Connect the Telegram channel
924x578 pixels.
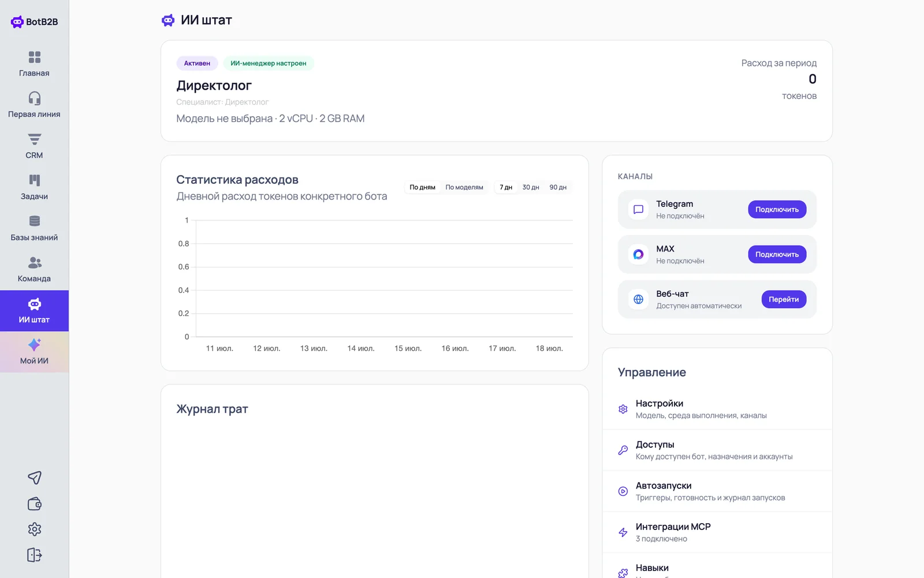[777, 209]
